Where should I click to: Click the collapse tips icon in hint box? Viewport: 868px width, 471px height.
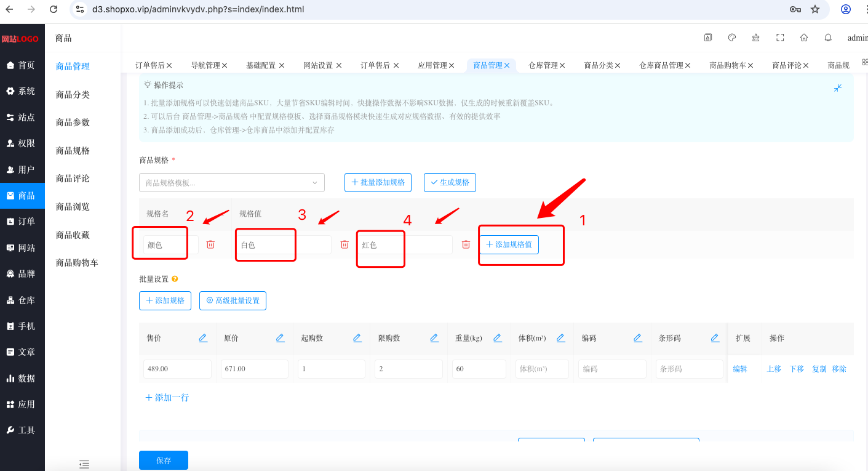(x=837, y=88)
